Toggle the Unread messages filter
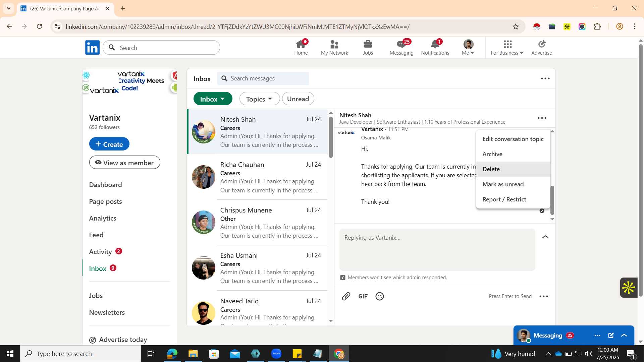 coord(298,99)
